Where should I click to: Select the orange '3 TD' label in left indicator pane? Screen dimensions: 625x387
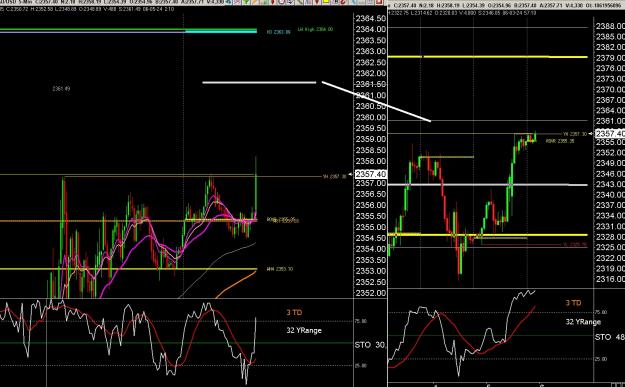(x=294, y=312)
